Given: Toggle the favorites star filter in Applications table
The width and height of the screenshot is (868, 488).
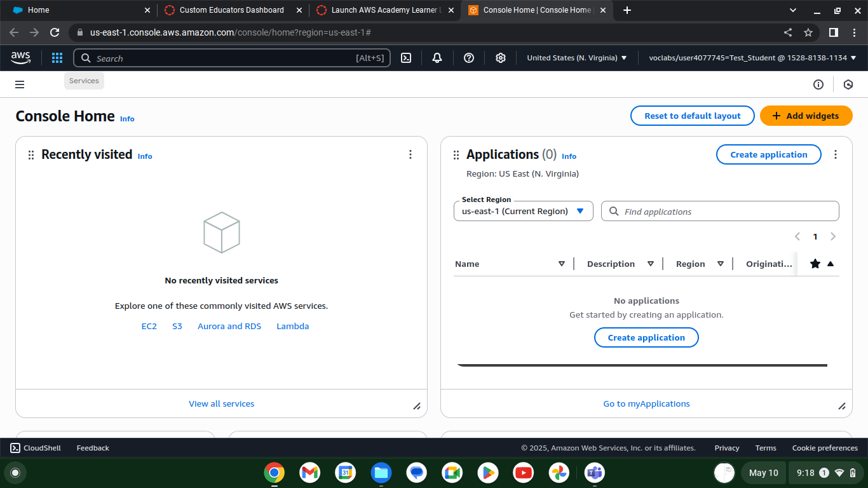Looking at the screenshot, I should point(815,263).
